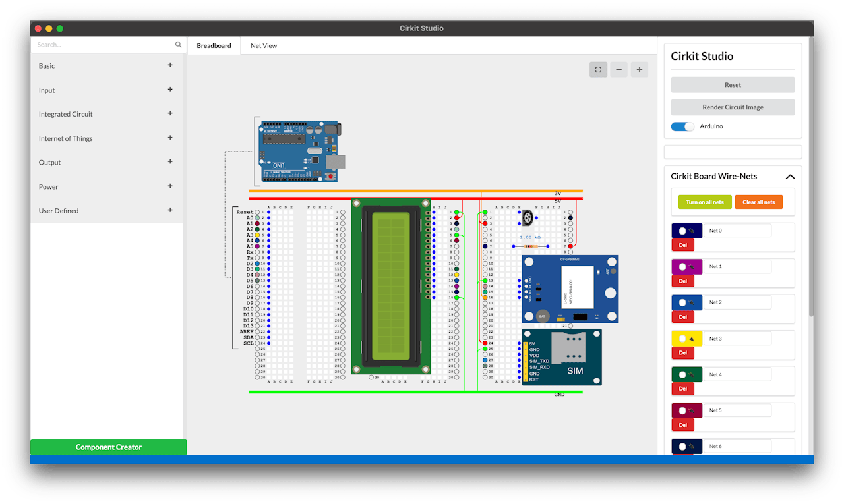Toggle visibility circle on Net 0 swatch
Image resolution: width=844 pixels, height=504 pixels.
(x=681, y=231)
